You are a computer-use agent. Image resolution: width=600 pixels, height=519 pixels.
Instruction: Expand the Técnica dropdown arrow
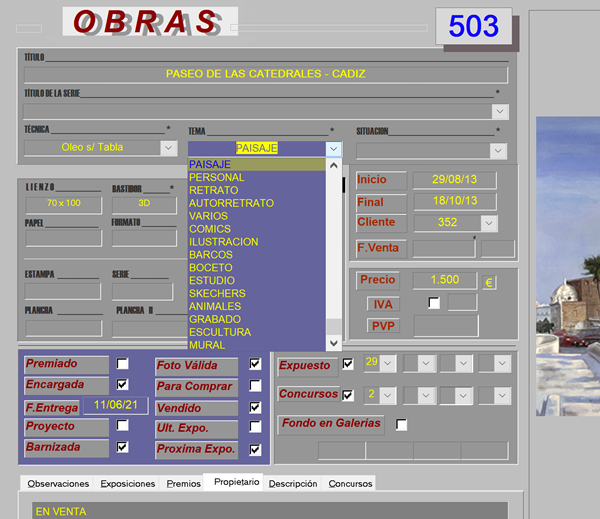(168, 148)
